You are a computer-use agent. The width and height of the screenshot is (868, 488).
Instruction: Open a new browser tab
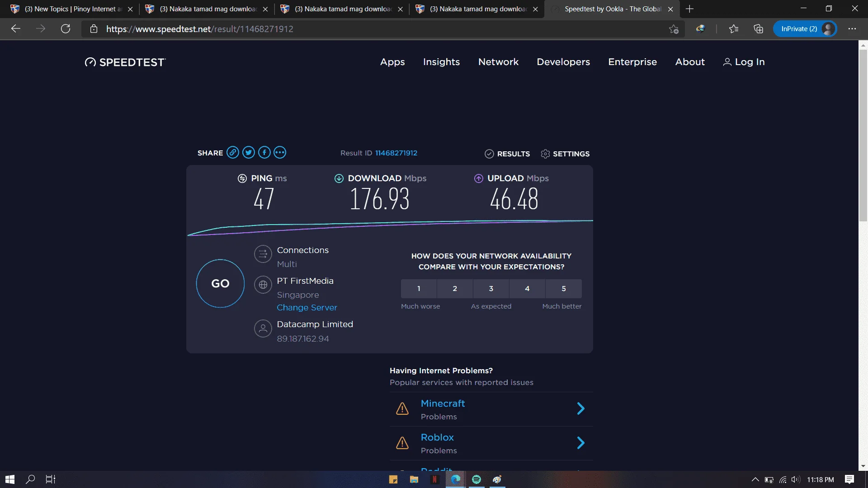click(x=689, y=9)
